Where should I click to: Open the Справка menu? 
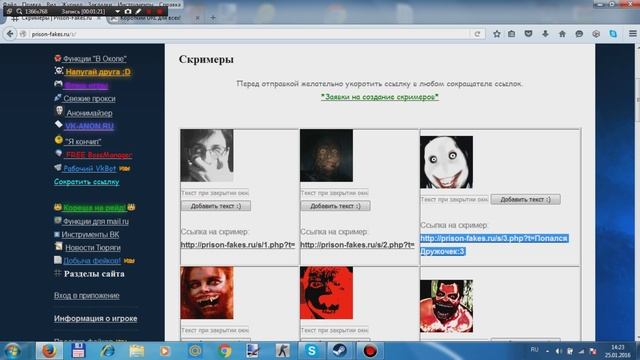pyautogui.click(x=170, y=4)
